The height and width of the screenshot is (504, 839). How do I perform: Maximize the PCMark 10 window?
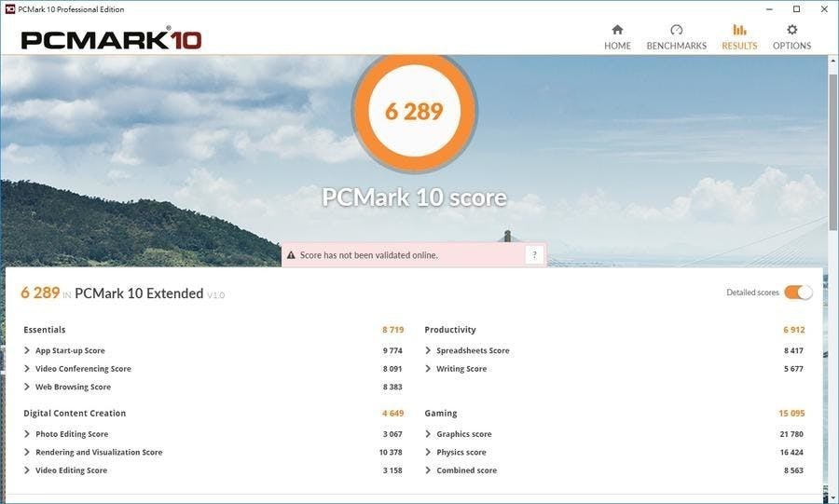(797, 9)
